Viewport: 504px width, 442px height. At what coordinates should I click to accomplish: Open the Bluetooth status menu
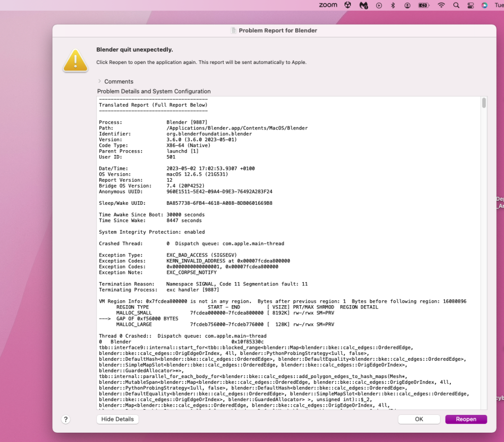click(393, 5)
